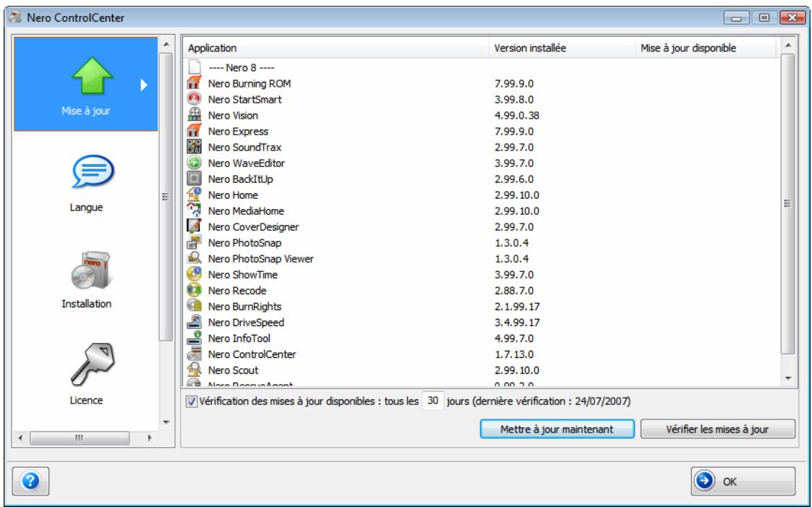The image size is (812, 507).
Task: Click the Nero Recode icon
Action: pos(195,290)
